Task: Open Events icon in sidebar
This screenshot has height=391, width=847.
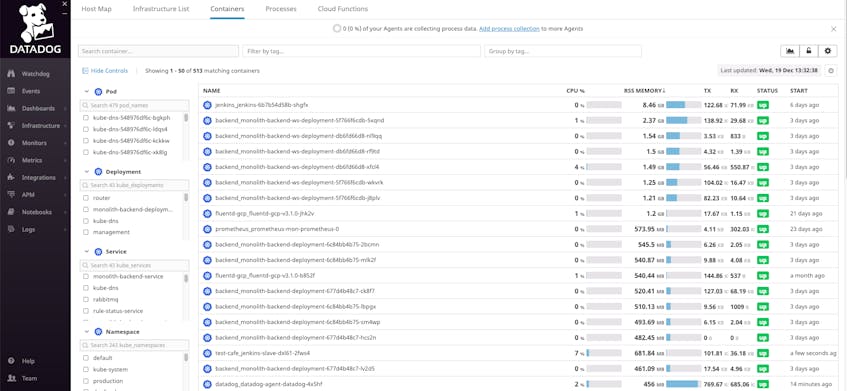Action: [x=11, y=91]
